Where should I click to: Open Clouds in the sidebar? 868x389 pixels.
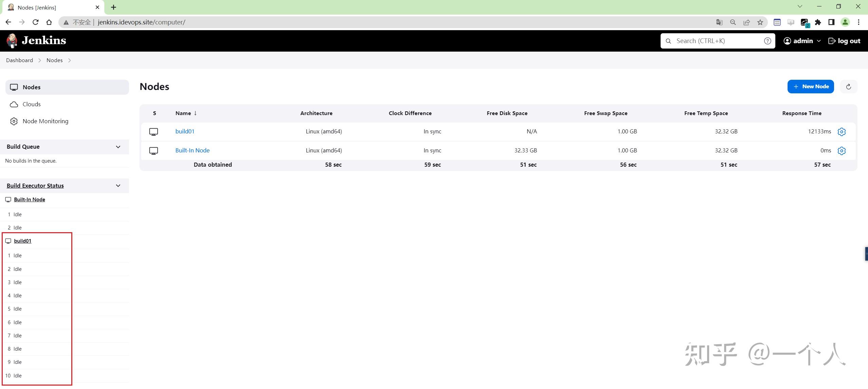(32, 104)
